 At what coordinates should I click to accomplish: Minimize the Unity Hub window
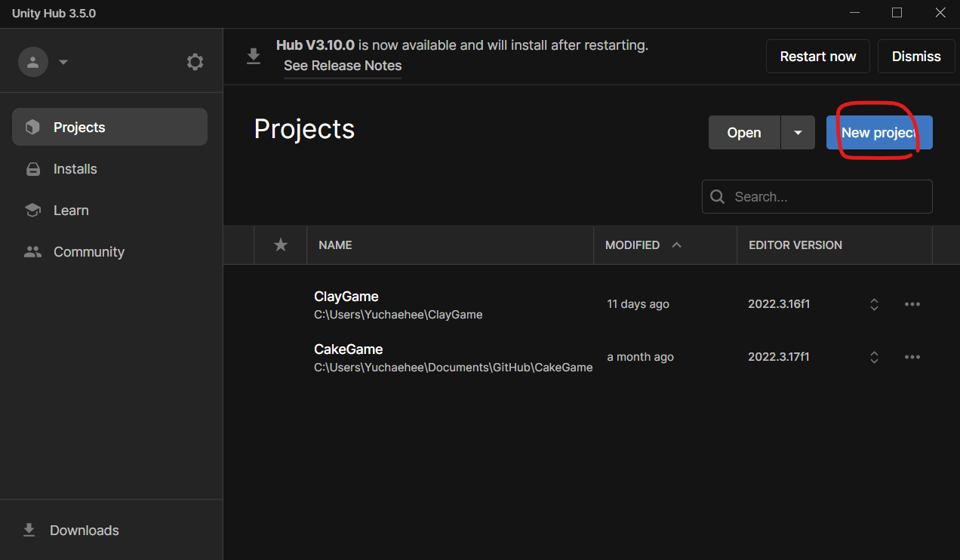(x=854, y=13)
